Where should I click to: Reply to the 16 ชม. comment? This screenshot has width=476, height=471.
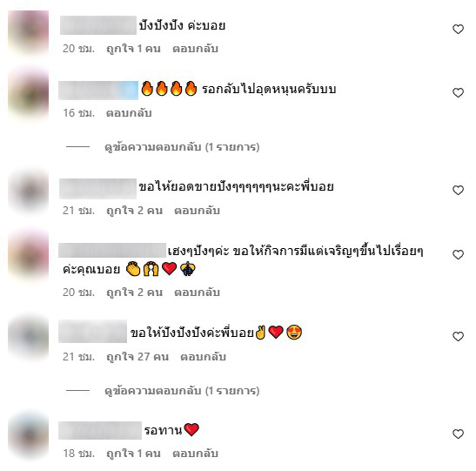pos(129,113)
